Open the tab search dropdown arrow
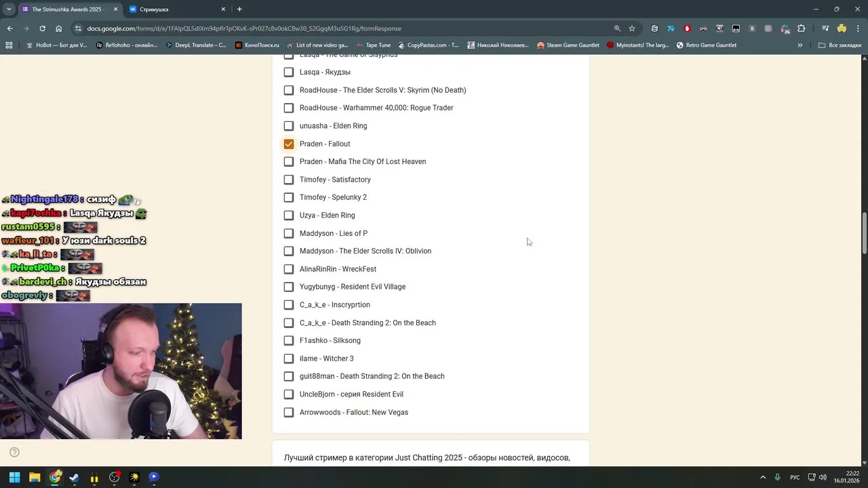This screenshot has height=488, width=868. (9, 9)
